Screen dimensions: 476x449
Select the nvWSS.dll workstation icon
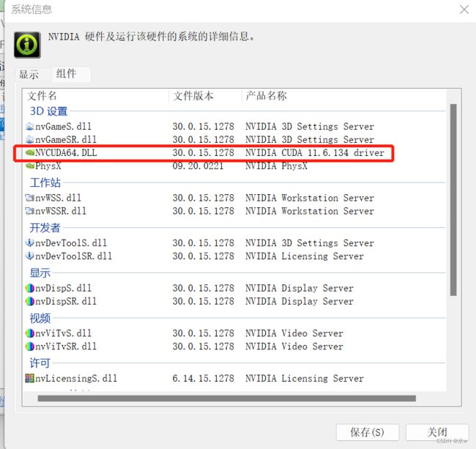30,198
